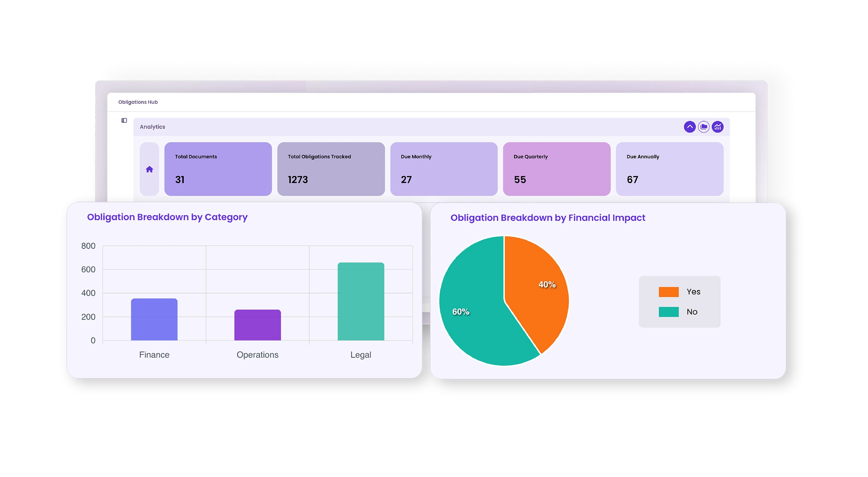
Task: Click the Analytics section header label
Action: [x=152, y=127]
